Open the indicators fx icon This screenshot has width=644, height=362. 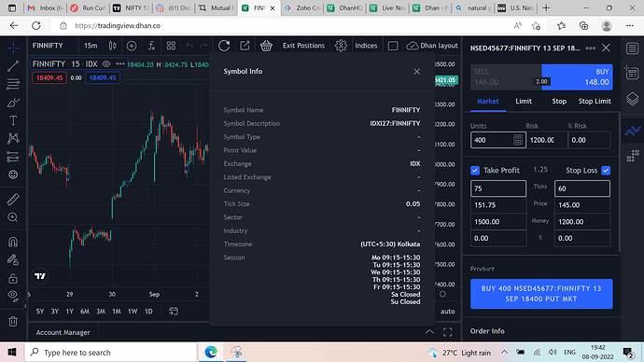pyautogui.click(x=151, y=46)
